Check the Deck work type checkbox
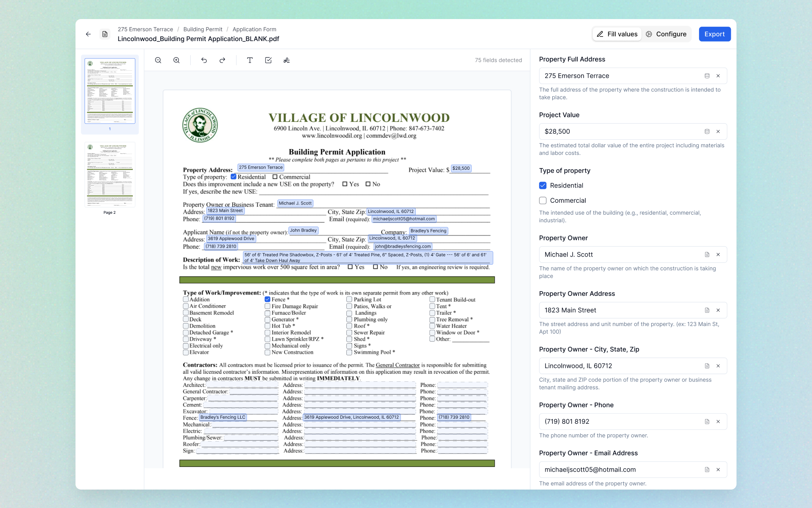Screen dimensions: 812x508 186,319
